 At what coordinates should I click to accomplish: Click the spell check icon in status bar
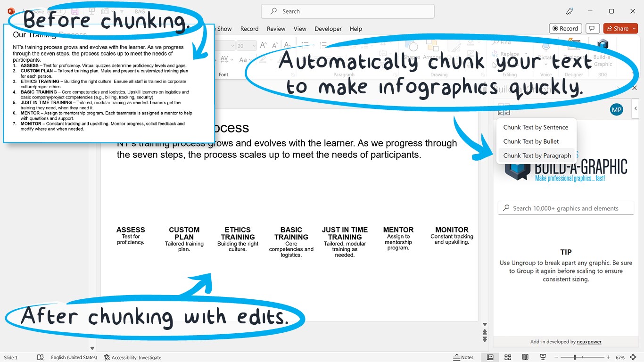tap(41, 357)
